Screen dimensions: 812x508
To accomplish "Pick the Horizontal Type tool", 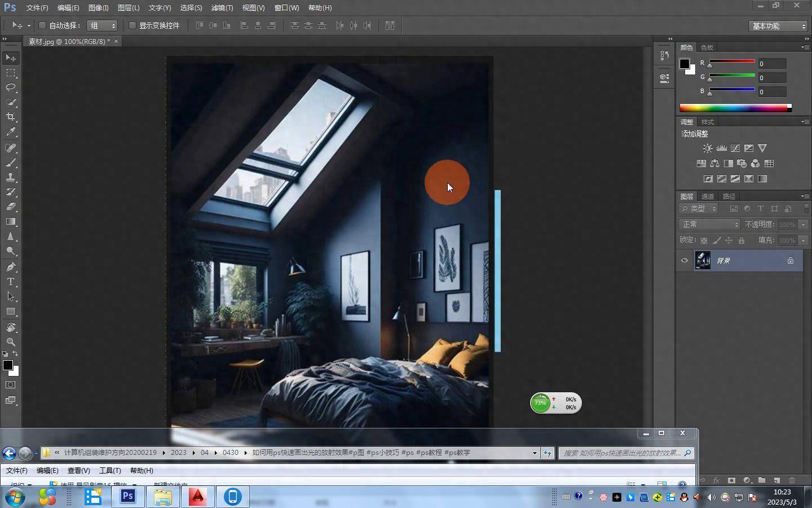I will 11,282.
